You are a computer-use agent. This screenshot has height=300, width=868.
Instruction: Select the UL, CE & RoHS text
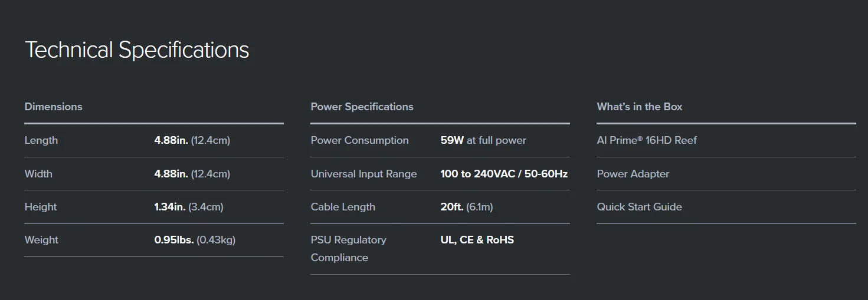(477, 240)
